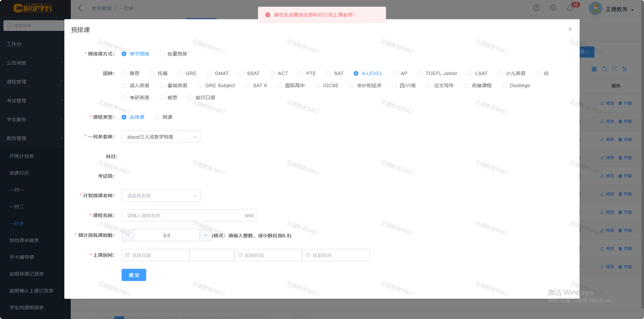Click the 提交 submit button

pyautogui.click(x=134, y=275)
